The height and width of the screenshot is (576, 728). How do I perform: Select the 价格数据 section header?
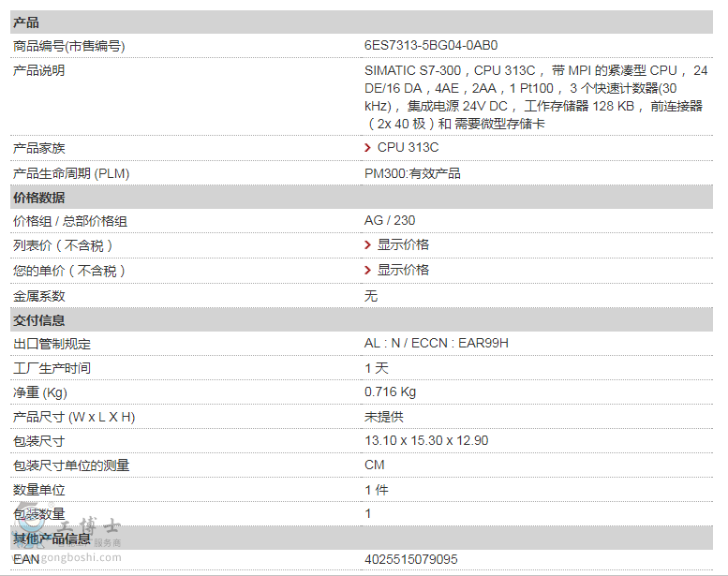coord(39,198)
